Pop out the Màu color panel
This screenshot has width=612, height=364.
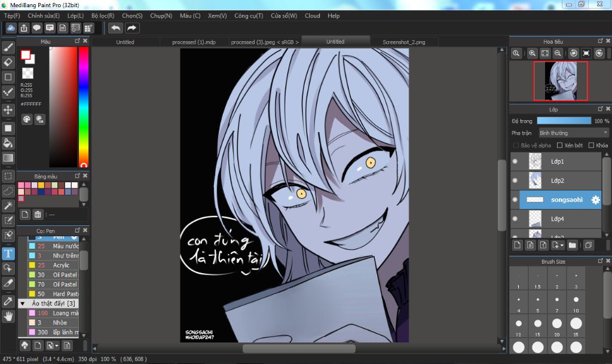pyautogui.click(x=77, y=41)
